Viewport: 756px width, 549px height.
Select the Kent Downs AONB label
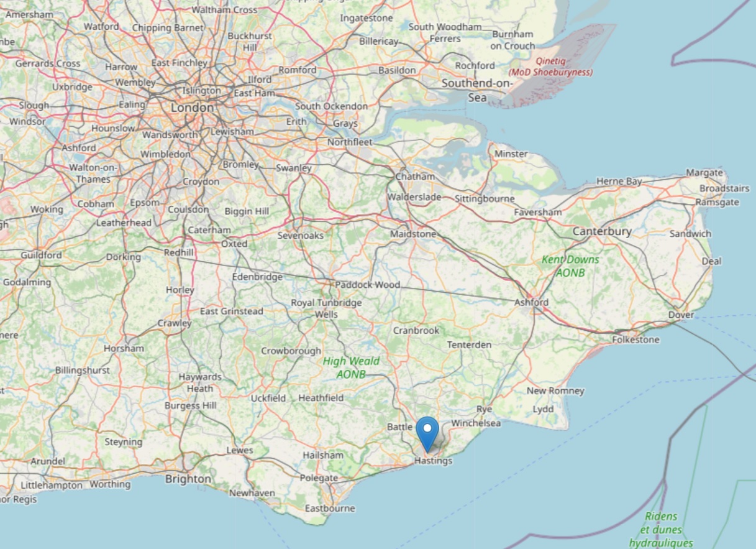click(x=570, y=266)
